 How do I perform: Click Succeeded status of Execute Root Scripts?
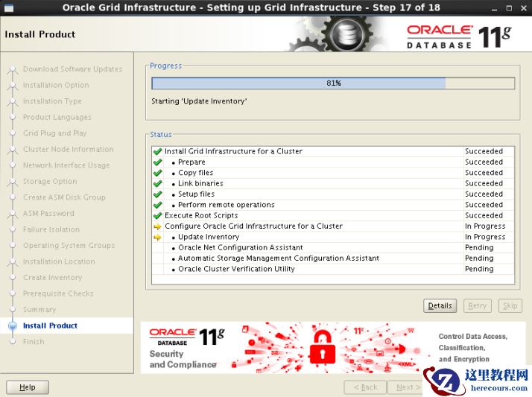(x=484, y=215)
